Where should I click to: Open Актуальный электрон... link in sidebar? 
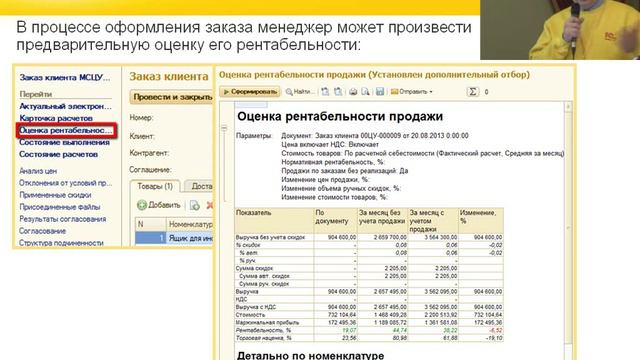(x=65, y=107)
